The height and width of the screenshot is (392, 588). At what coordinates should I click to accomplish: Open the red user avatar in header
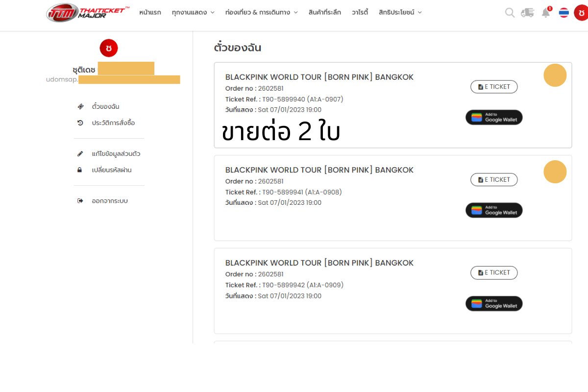click(581, 12)
